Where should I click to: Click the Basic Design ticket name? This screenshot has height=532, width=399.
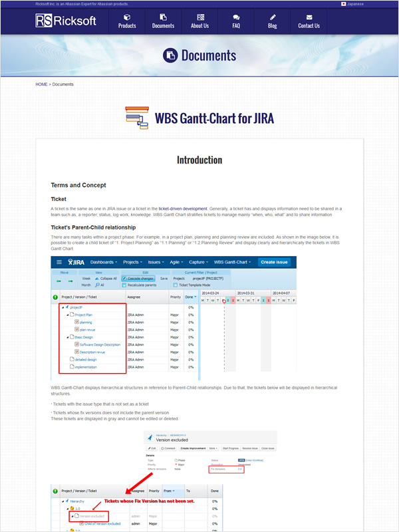(x=84, y=337)
